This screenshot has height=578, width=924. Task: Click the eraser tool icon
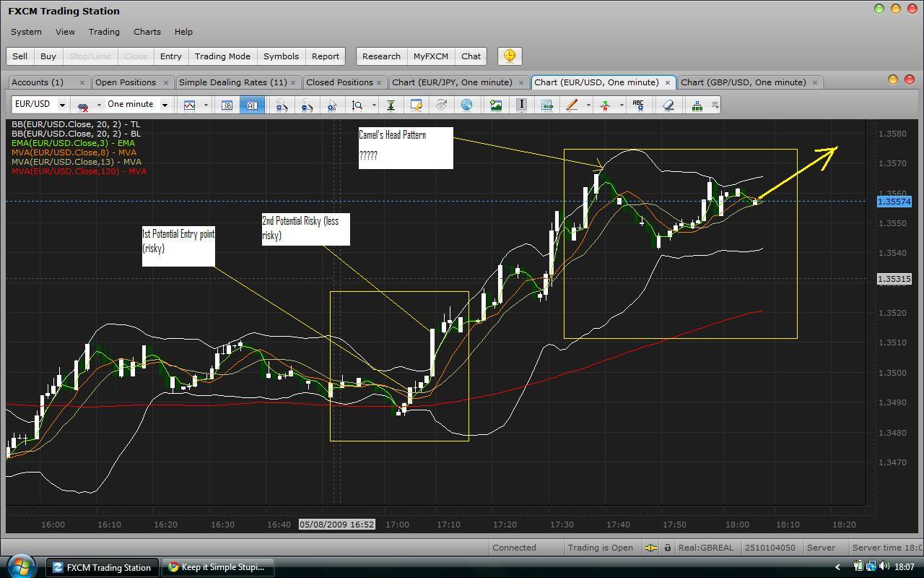(668, 105)
